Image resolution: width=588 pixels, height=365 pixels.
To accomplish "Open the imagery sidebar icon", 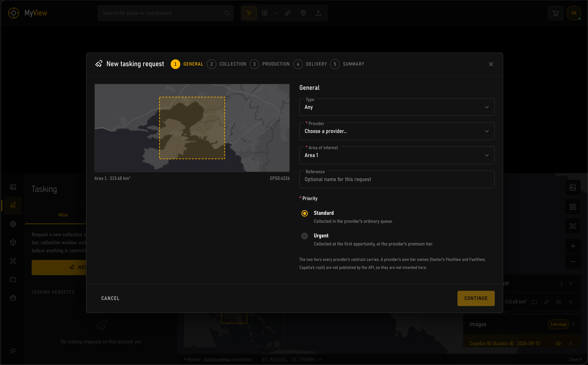I will tap(13, 187).
